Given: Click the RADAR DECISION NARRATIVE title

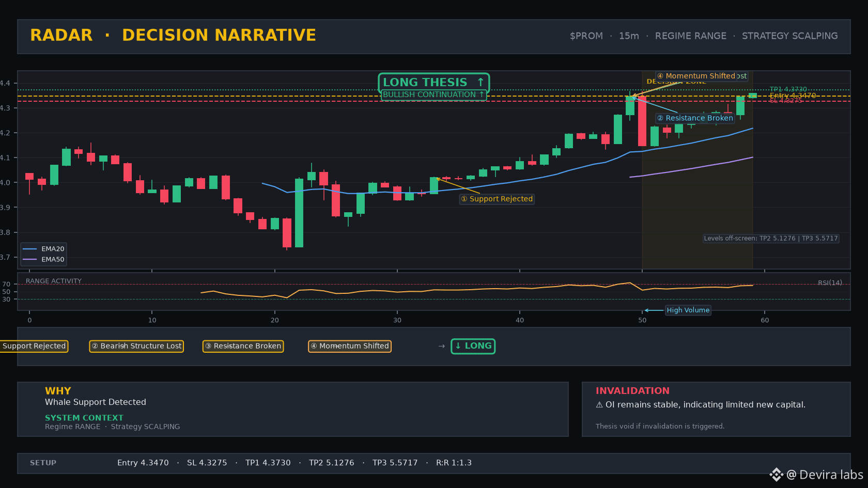Looking at the screenshot, I should (173, 35).
